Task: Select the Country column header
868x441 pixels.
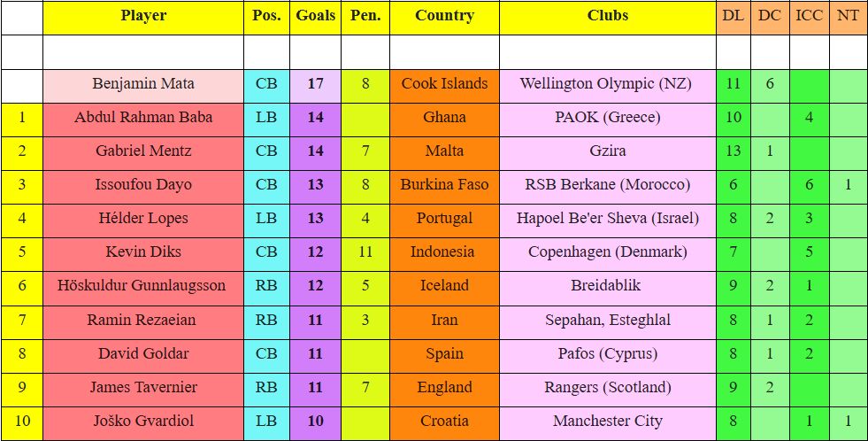Action: tap(444, 16)
